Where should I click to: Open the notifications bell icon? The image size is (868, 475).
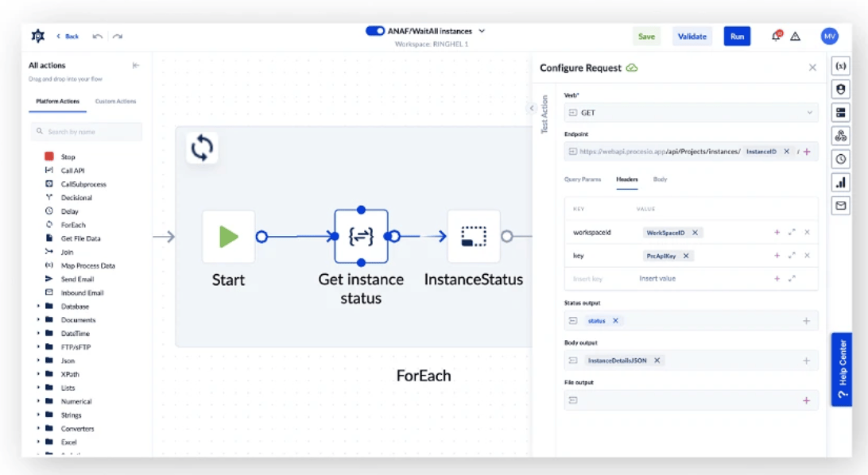(776, 37)
